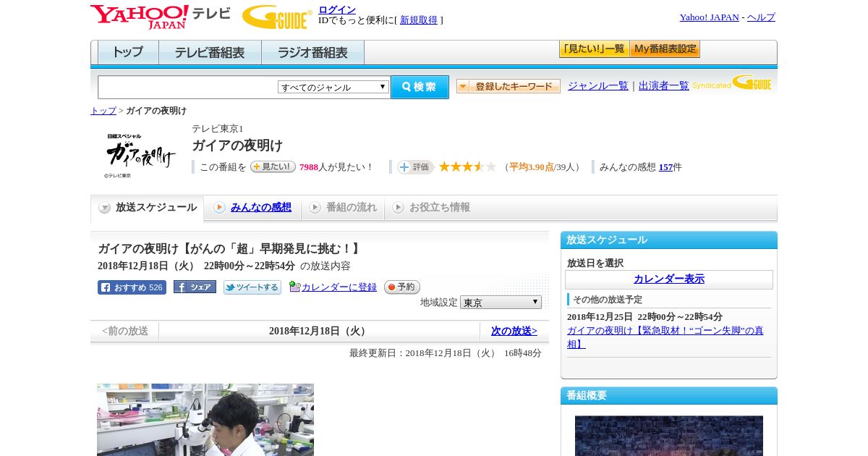The width and height of the screenshot is (868, 456).
Task: Expand the 登録したキーワード dropdown
Action: click(509, 86)
